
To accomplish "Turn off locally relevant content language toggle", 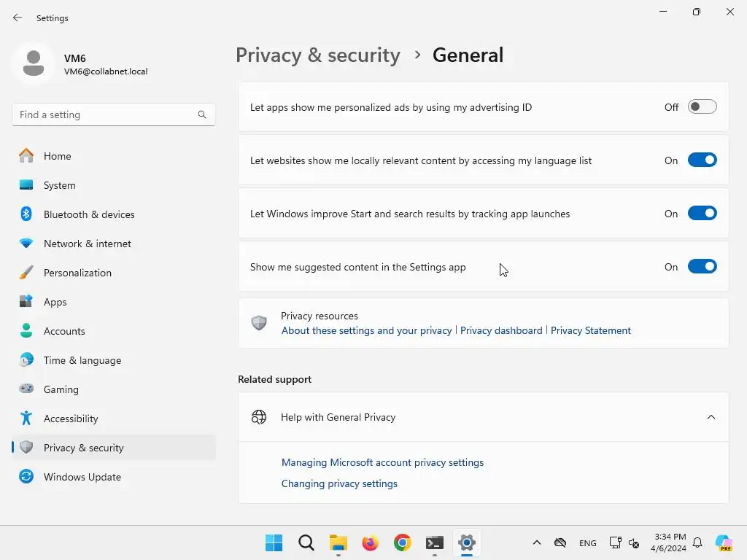I will [x=702, y=160].
